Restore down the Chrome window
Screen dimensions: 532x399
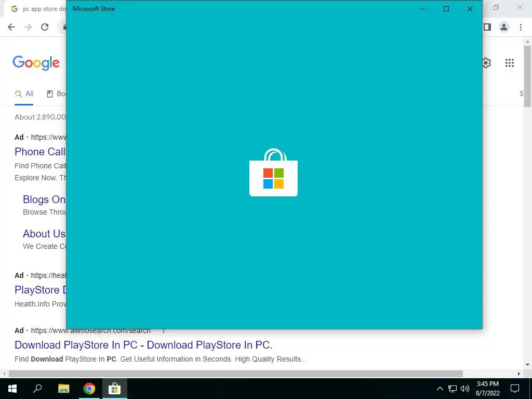click(496, 7)
